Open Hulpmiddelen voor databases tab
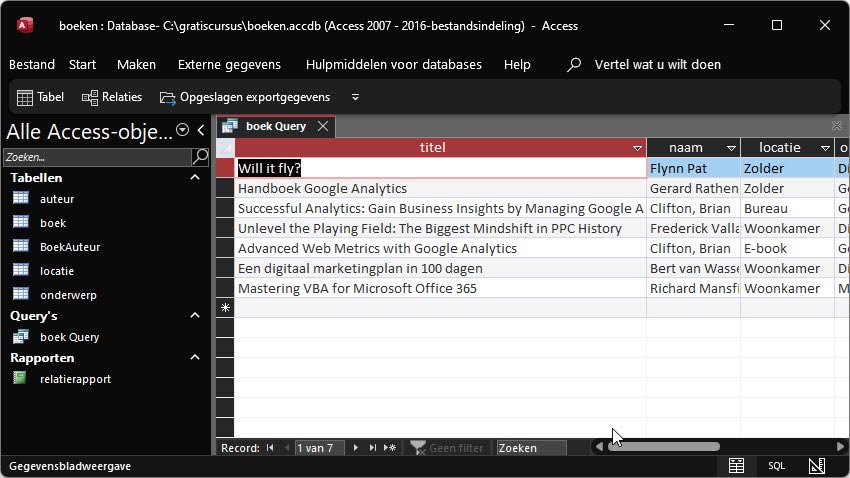The image size is (850, 478). (x=394, y=64)
